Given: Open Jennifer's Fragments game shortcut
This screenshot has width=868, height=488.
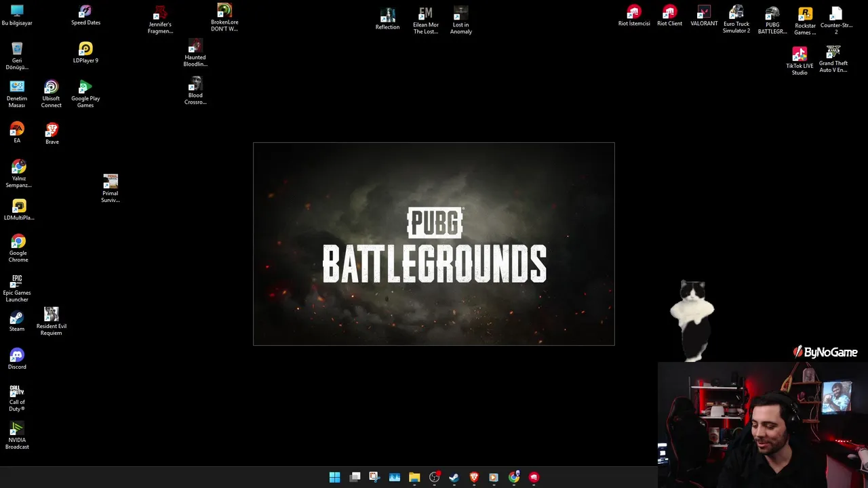Looking at the screenshot, I should point(160,20).
